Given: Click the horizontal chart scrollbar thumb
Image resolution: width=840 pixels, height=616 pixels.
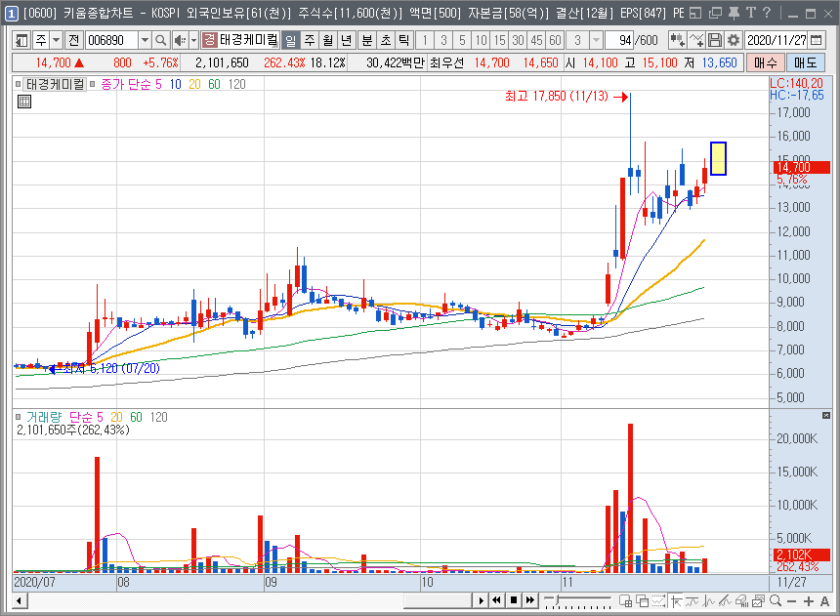Looking at the screenshot, I should point(438,600).
